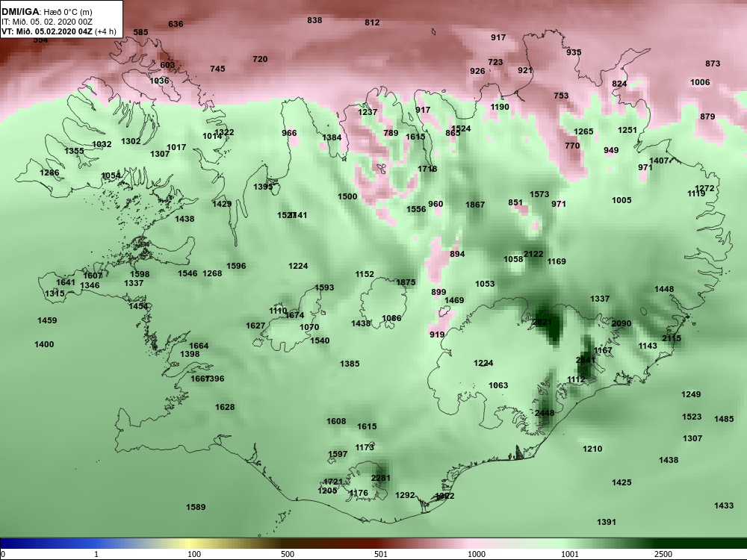This screenshot has width=747, height=560.
Task: Click the map value 636
Action: [176, 24]
